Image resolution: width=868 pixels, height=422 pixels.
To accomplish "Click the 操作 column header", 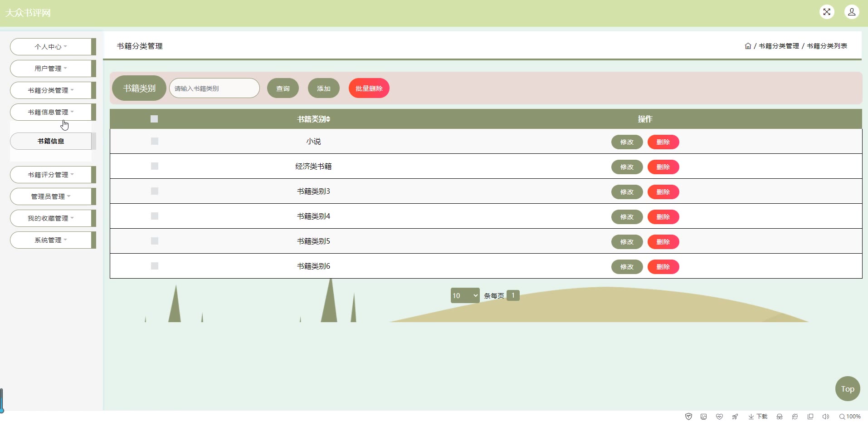I will (x=645, y=119).
